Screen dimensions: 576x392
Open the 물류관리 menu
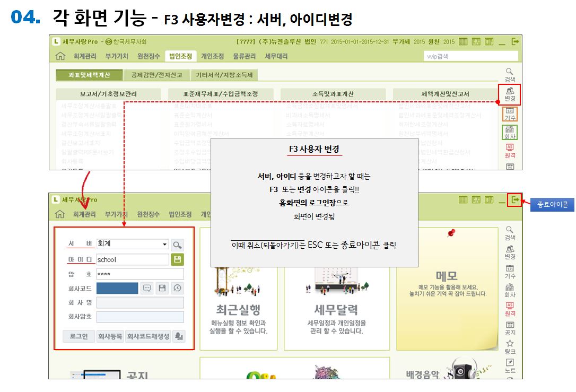(244, 56)
